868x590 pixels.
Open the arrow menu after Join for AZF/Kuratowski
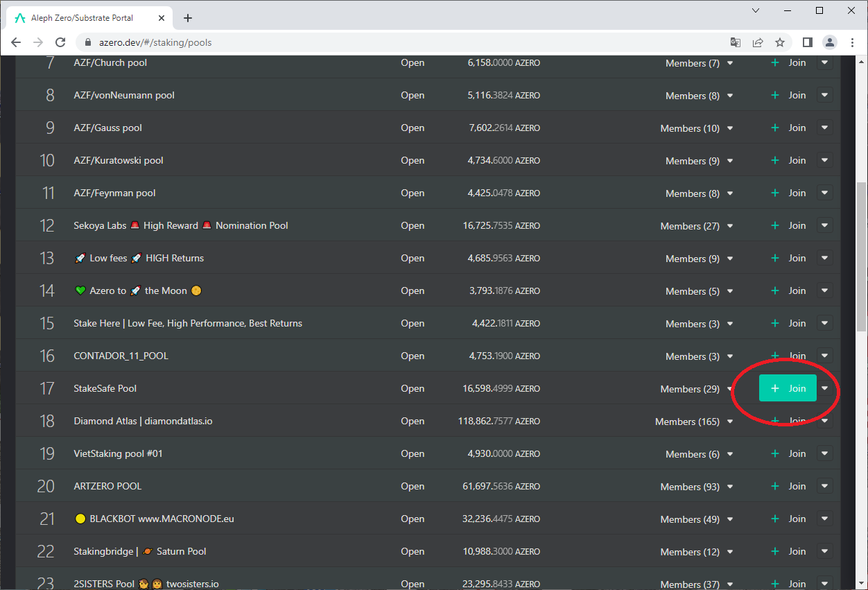825,160
